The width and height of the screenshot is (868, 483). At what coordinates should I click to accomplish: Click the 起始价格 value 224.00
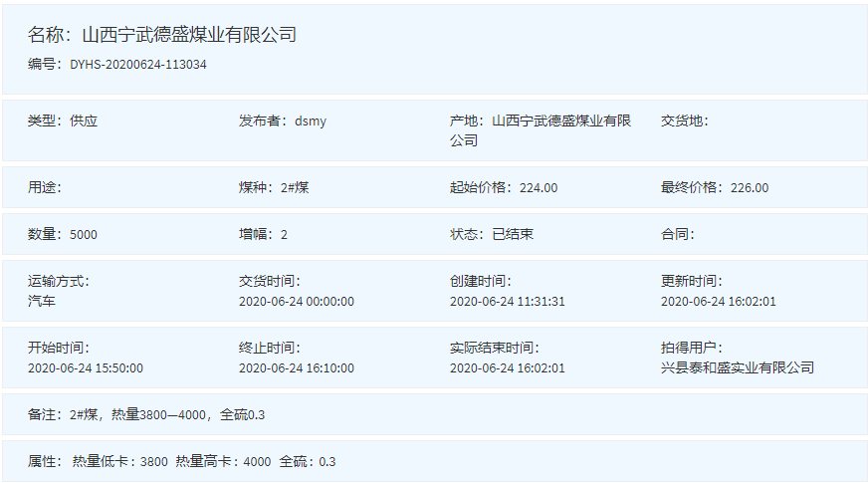click(x=539, y=187)
